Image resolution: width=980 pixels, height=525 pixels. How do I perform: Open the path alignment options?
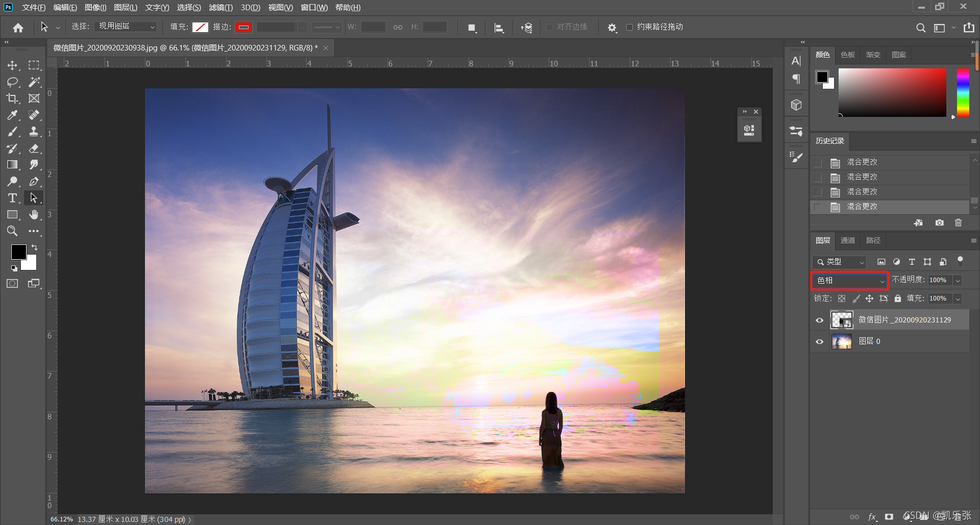499,28
